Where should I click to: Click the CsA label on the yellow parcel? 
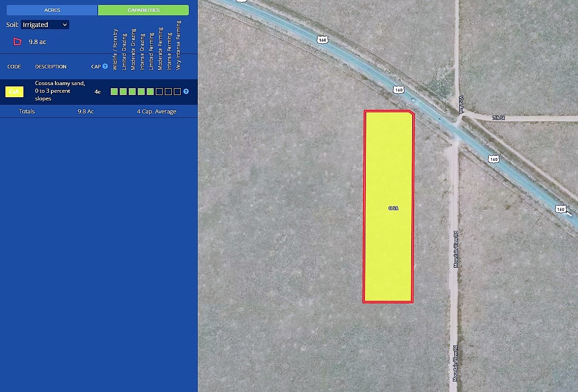click(393, 208)
